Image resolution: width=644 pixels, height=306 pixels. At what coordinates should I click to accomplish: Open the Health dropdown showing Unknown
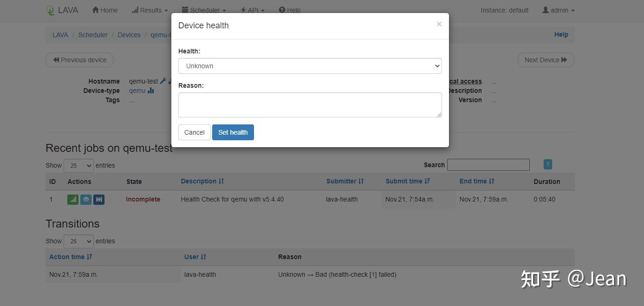pos(310,66)
